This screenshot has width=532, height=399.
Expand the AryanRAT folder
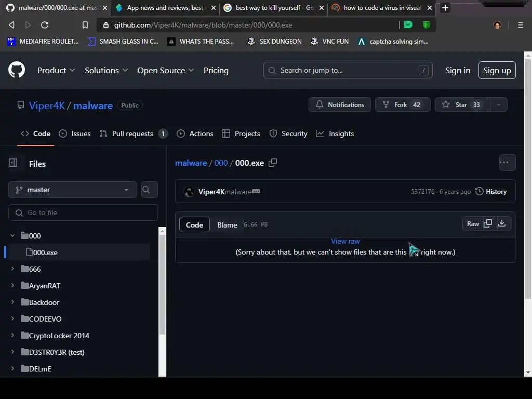(12, 285)
